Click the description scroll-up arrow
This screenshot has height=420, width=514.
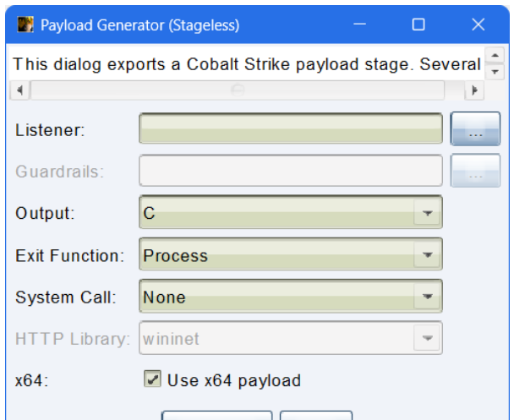coord(495,55)
